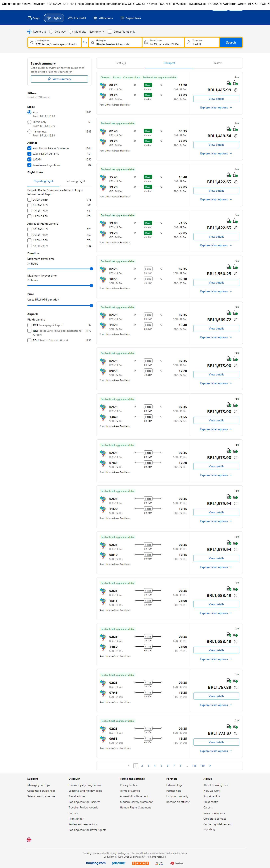Uncheck the LATAM airline filter
The image size is (270, 868).
pyautogui.click(x=29, y=159)
